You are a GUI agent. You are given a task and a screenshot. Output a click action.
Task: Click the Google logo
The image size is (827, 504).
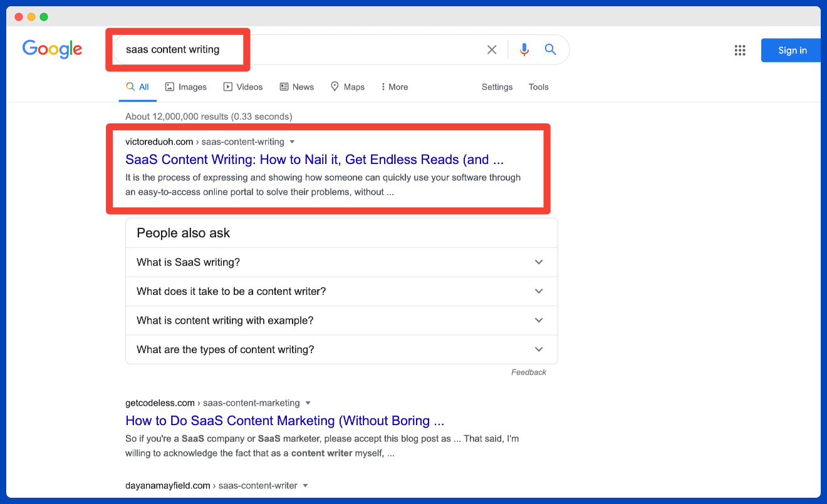(x=53, y=49)
